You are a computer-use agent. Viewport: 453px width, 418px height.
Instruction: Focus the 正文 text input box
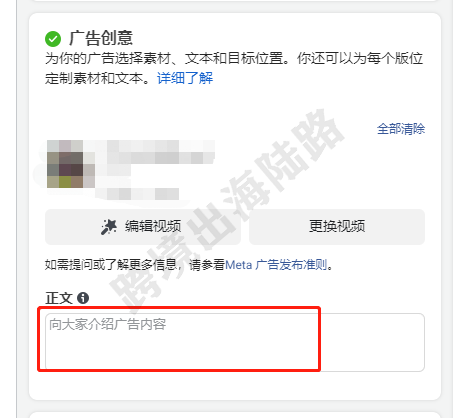coord(235,342)
